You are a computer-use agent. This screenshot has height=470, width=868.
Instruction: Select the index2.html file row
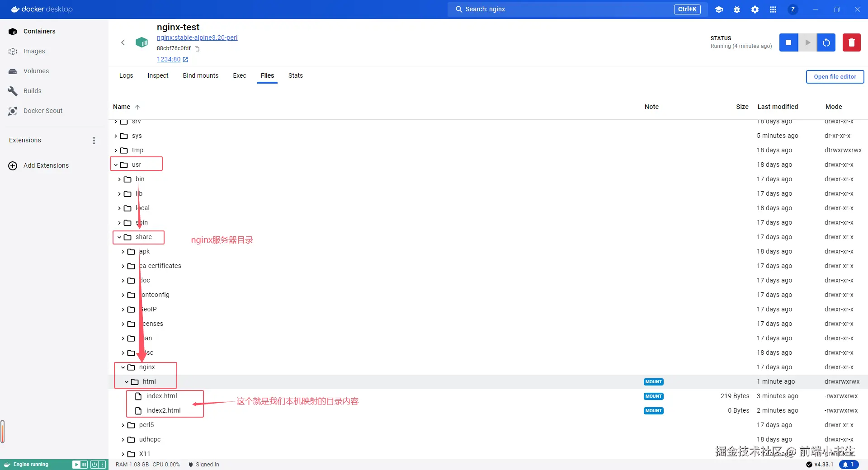click(488, 411)
